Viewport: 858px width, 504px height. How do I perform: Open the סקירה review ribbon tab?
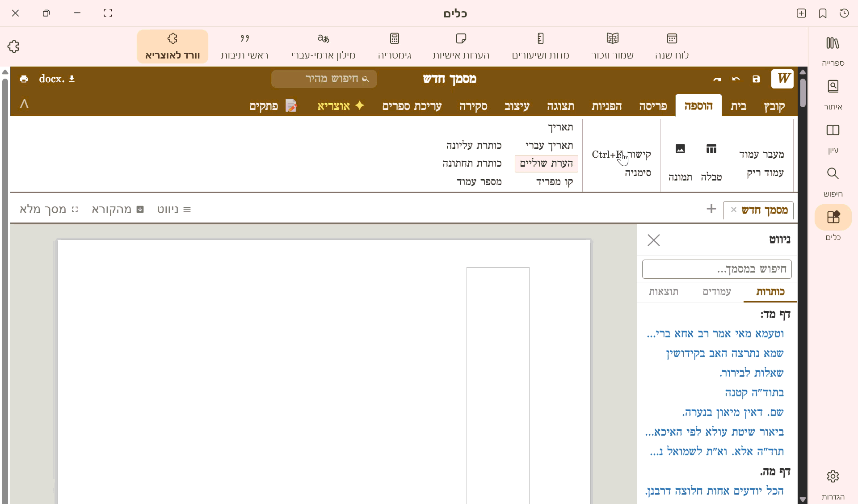[x=473, y=106]
